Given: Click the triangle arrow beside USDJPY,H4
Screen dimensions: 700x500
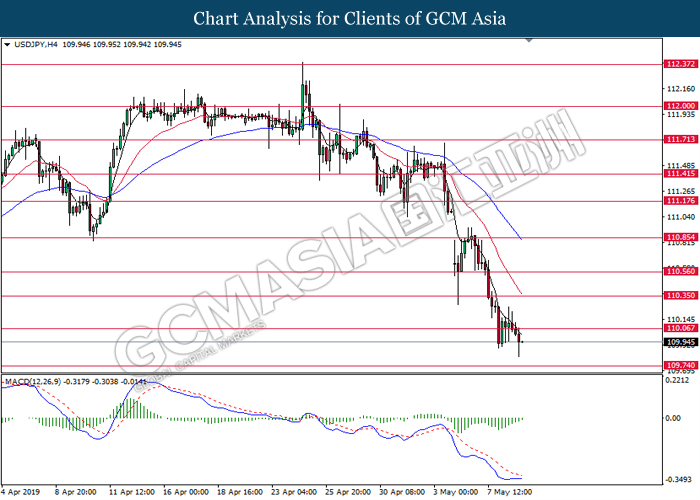Looking at the screenshot, I should [7, 45].
